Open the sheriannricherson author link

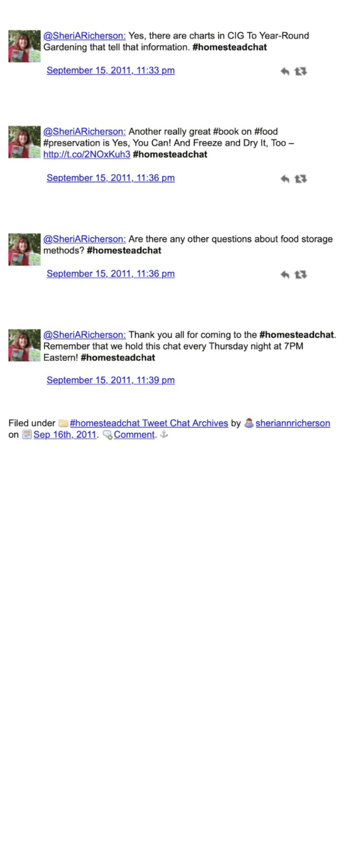pos(293,423)
